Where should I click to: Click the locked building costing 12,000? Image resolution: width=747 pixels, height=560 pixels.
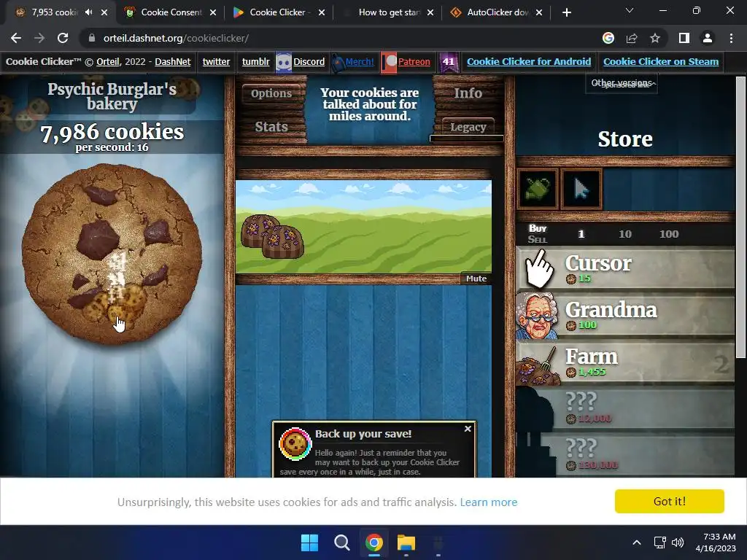click(625, 409)
